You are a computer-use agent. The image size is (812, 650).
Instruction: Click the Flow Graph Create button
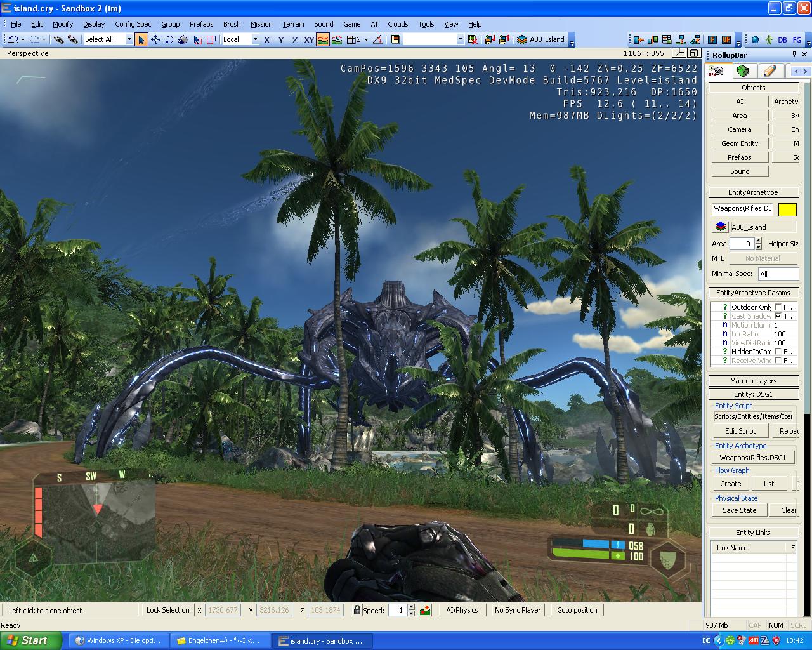click(730, 484)
